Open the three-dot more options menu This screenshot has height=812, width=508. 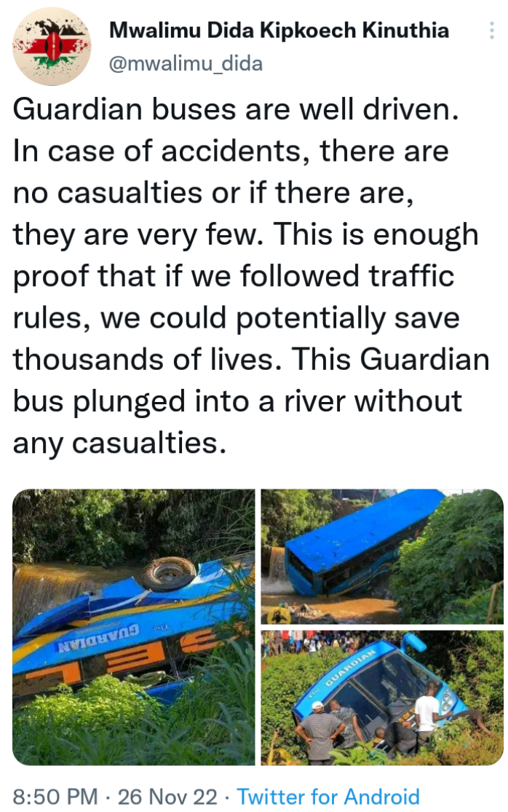(x=491, y=31)
